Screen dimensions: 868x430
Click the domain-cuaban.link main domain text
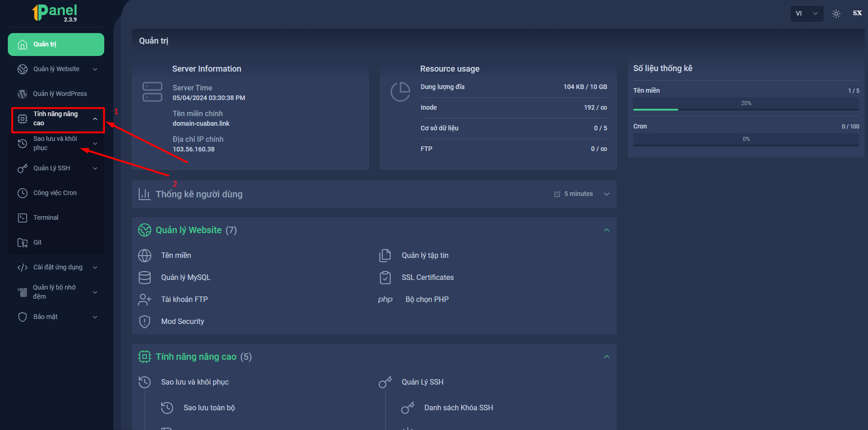(x=201, y=123)
